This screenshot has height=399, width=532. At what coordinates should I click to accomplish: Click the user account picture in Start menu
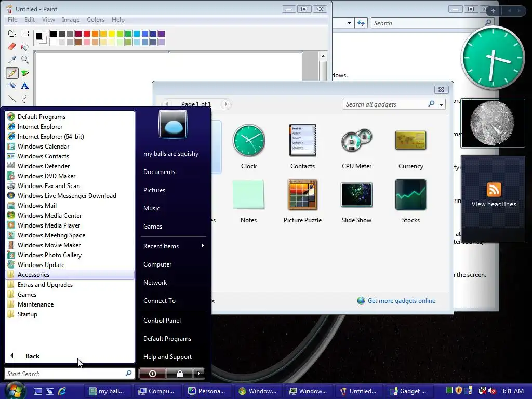click(172, 124)
